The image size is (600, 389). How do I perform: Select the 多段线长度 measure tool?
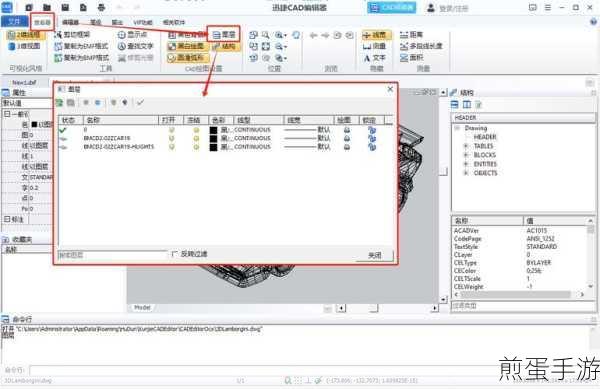pyautogui.click(x=421, y=46)
